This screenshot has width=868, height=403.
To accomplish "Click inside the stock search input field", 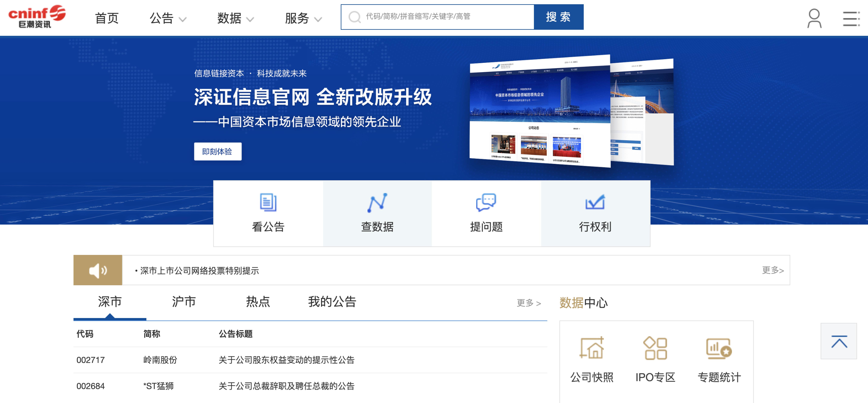I will pos(438,17).
